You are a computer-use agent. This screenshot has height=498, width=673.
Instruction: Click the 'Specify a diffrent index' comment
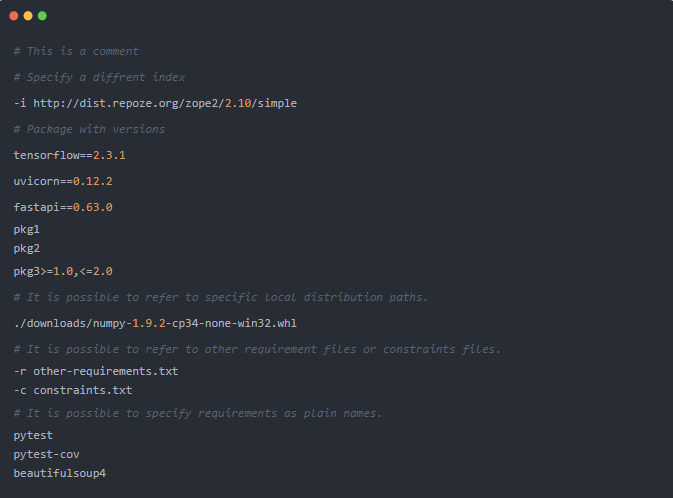[99, 77]
